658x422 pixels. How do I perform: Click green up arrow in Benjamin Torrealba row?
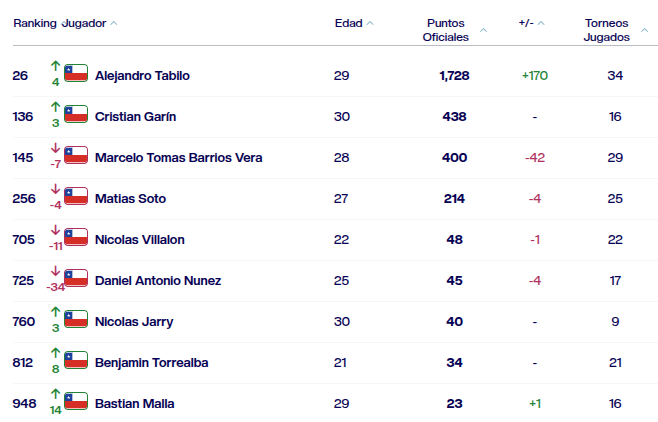(55, 353)
